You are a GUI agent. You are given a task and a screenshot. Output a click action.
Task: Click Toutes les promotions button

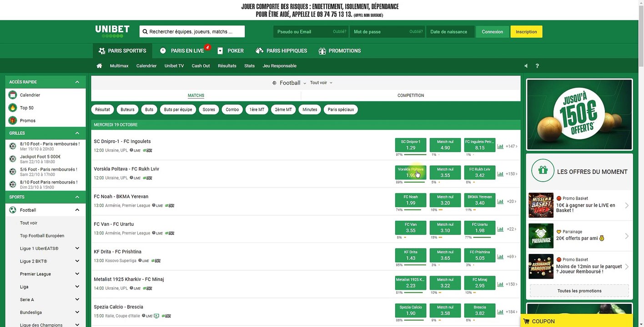click(x=579, y=291)
